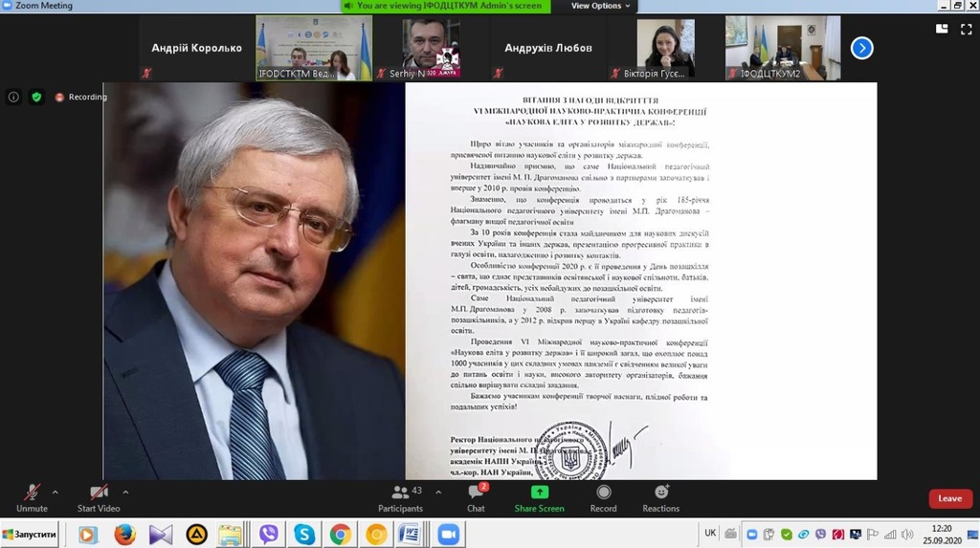Open the Запустити start menu

[x=29, y=535]
